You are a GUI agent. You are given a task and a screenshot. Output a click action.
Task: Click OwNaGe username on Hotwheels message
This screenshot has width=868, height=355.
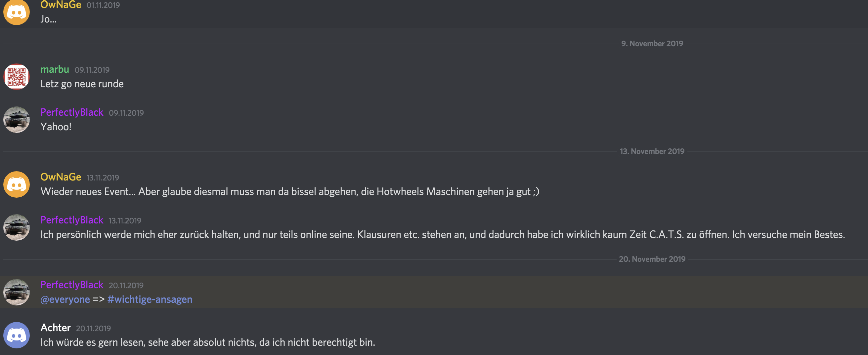click(61, 177)
